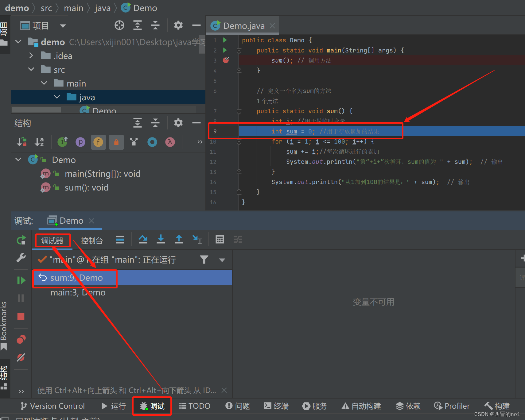Screen dimensions: 525x420
Task: Click the Step Out debug icon
Action: (x=179, y=239)
